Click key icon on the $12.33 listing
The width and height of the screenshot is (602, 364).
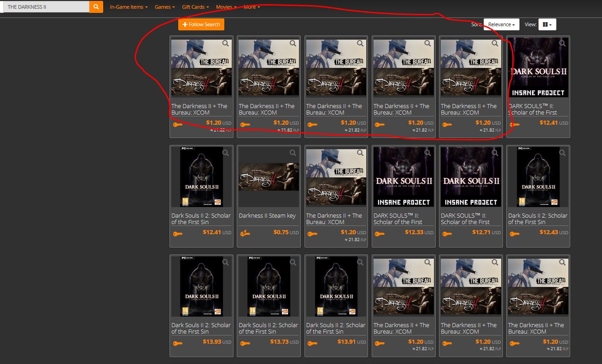pos(380,234)
